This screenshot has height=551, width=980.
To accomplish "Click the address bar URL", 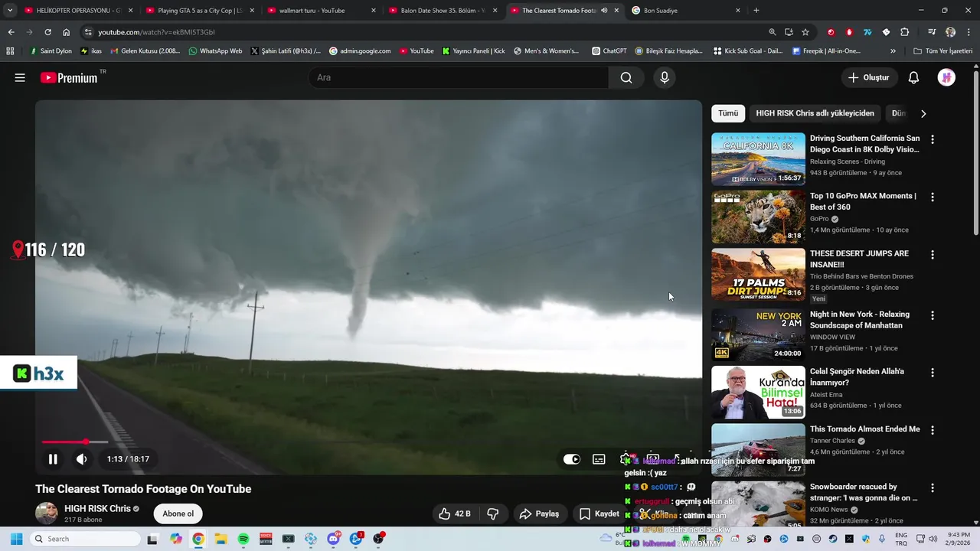I will (x=156, y=32).
